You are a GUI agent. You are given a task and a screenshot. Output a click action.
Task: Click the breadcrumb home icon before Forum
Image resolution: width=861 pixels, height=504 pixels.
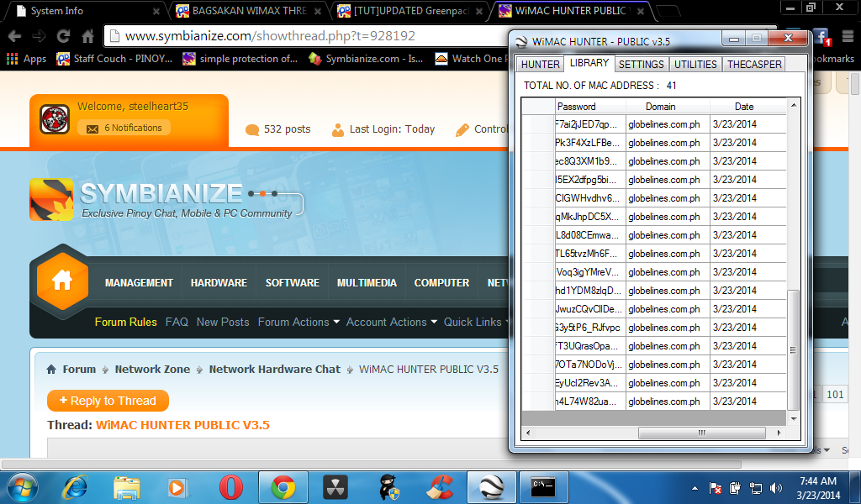click(51, 369)
